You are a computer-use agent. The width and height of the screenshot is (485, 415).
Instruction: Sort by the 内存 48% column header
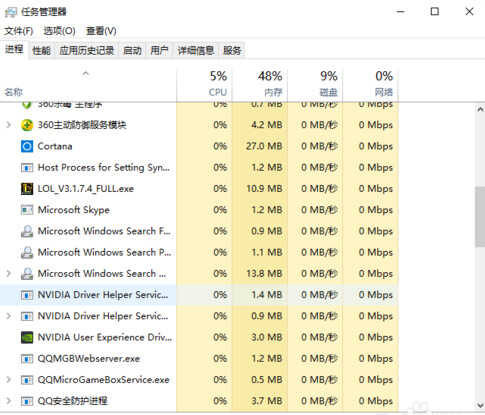[x=260, y=85]
